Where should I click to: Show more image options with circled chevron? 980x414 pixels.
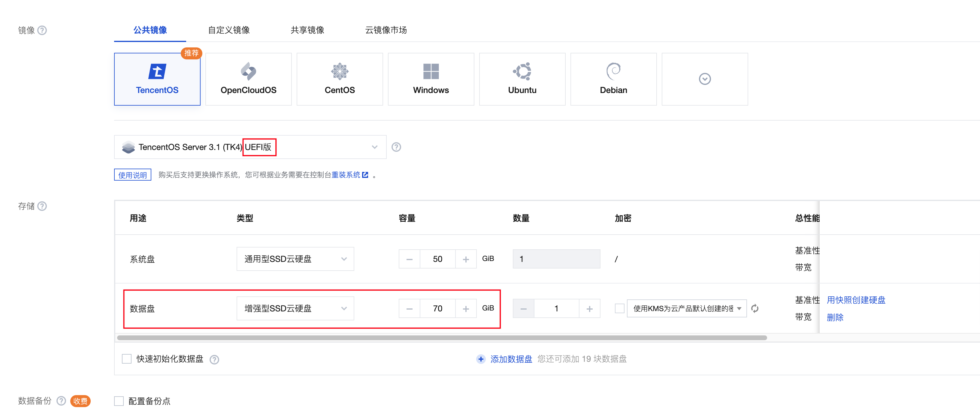705,79
